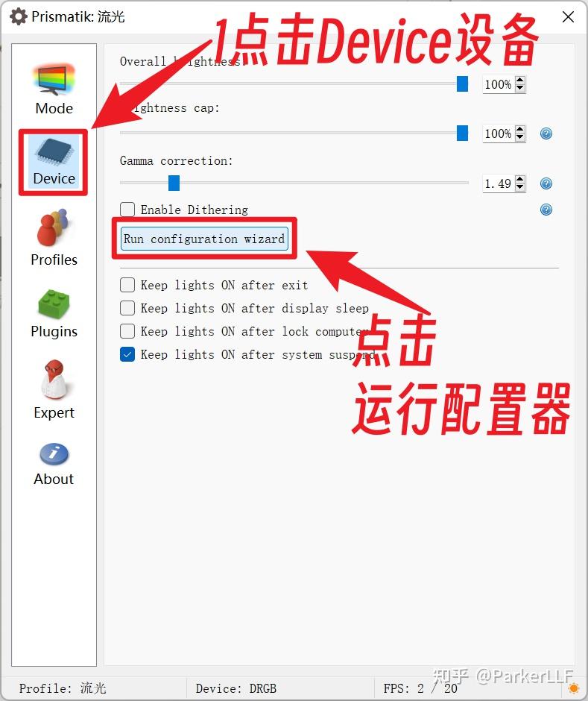Screen dimensions: 588x701
Task: Open the Profiles page with people icon
Action: pyautogui.click(x=54, y=237)
